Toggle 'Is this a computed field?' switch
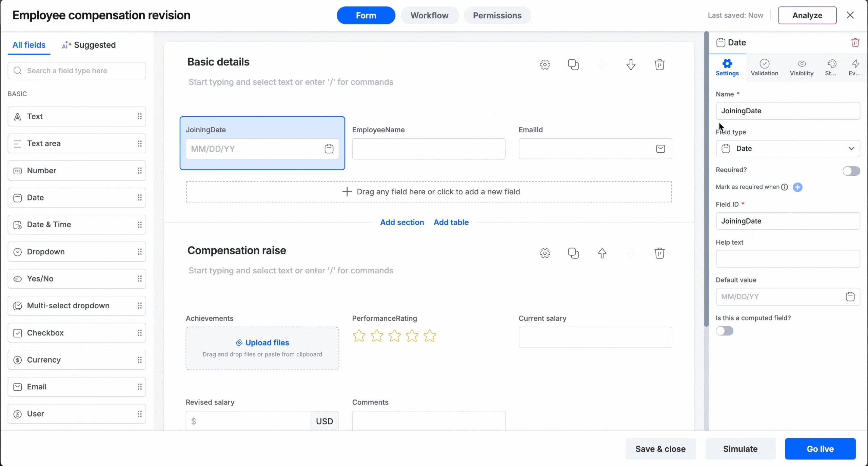The height and width of the screenshot is (466, 868). pos(725,331)
